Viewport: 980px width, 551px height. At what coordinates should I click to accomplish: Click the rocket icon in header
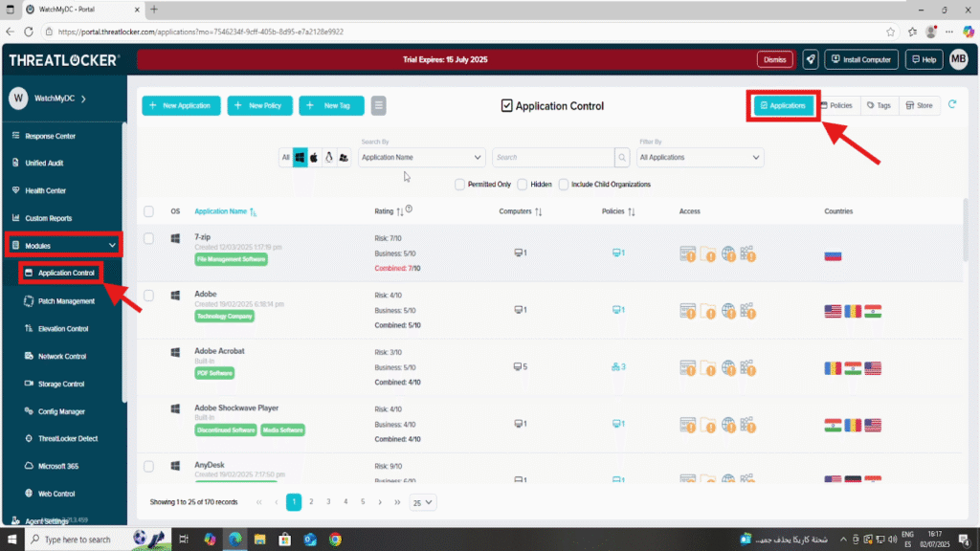tap(811, 59)
